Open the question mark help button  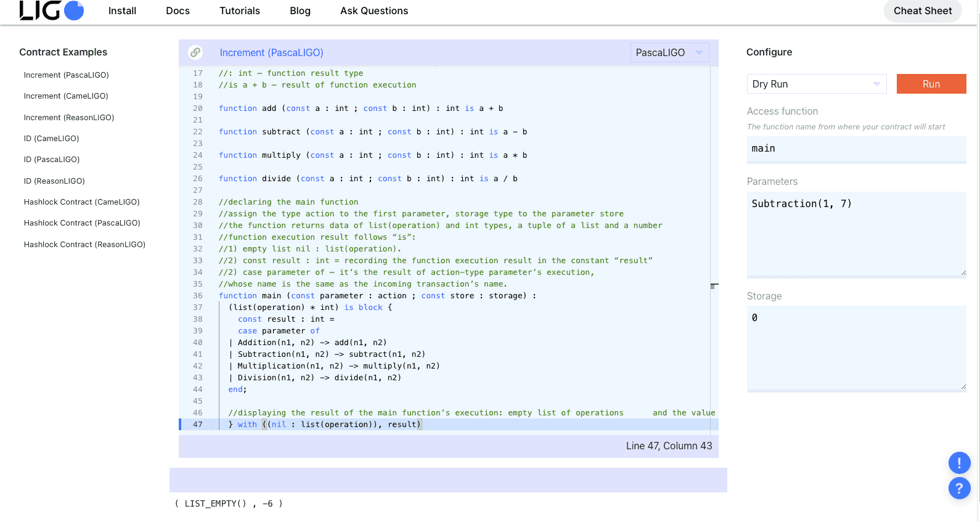[959, 489]
